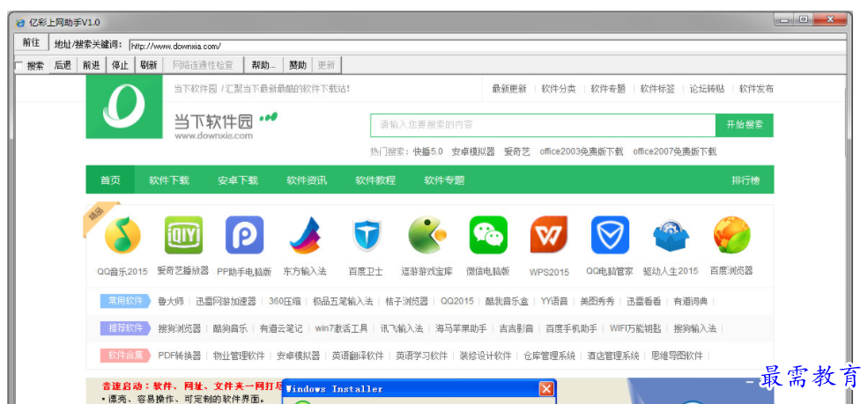
Task: Click the title bar app icon
Action: point(20,23)
